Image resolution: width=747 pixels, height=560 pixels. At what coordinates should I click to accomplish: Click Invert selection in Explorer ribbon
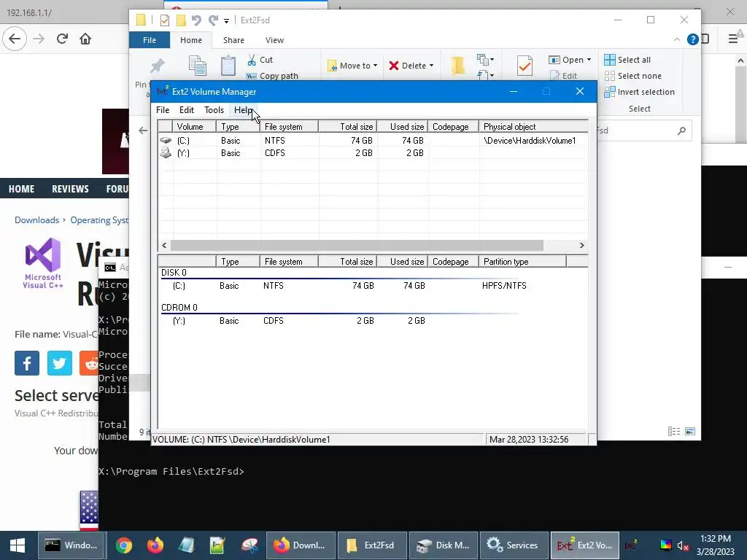pos(639,92)
